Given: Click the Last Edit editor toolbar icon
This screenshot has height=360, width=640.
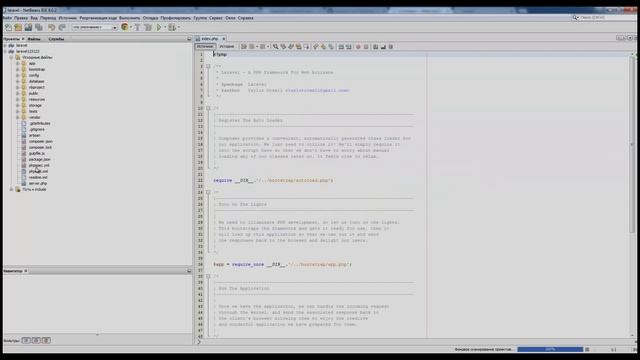Looking at the screenshot, I should coord(244,47).
